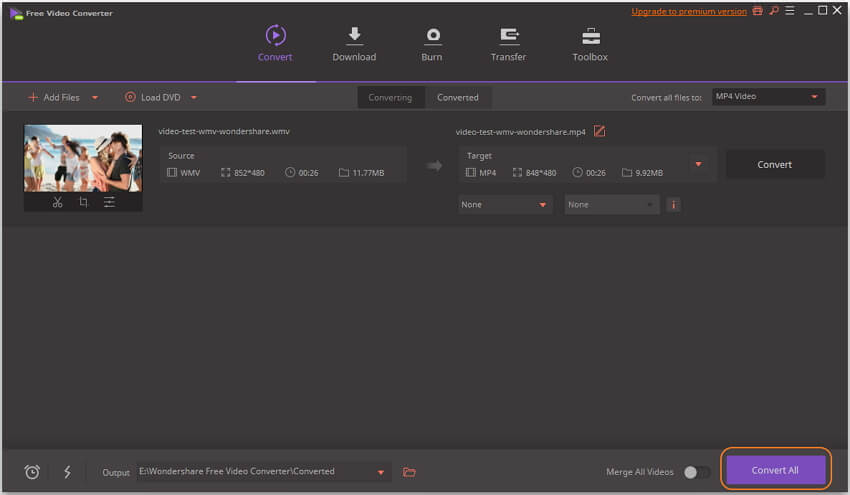This screenshot has width=850, height=495.
Task: Open the trim scissors tool
Action: point(57,202)
